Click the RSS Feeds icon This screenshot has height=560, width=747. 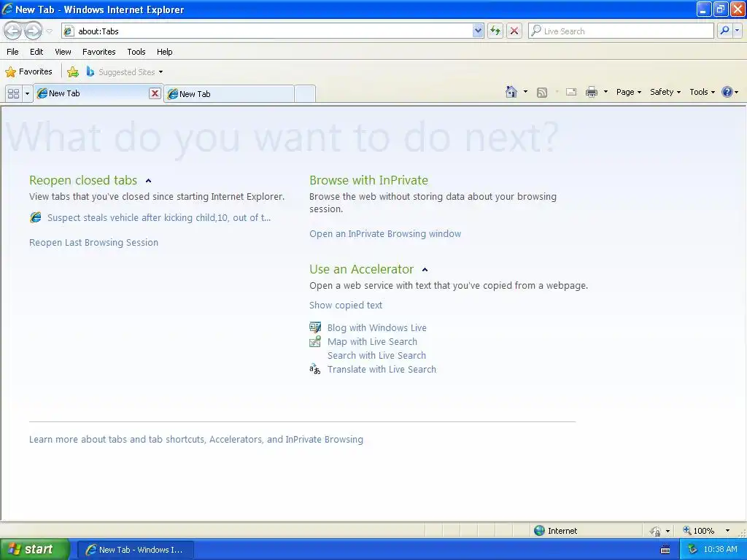click(542, 93)
